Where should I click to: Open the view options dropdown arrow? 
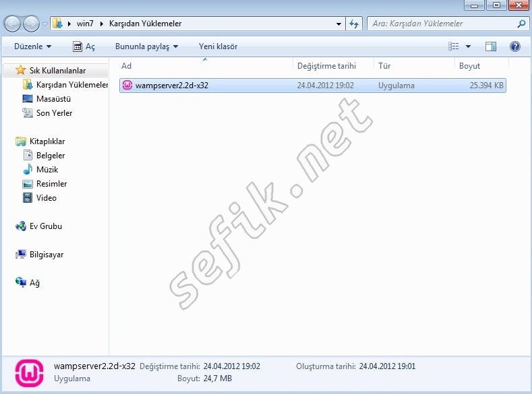tap(468, 46)
